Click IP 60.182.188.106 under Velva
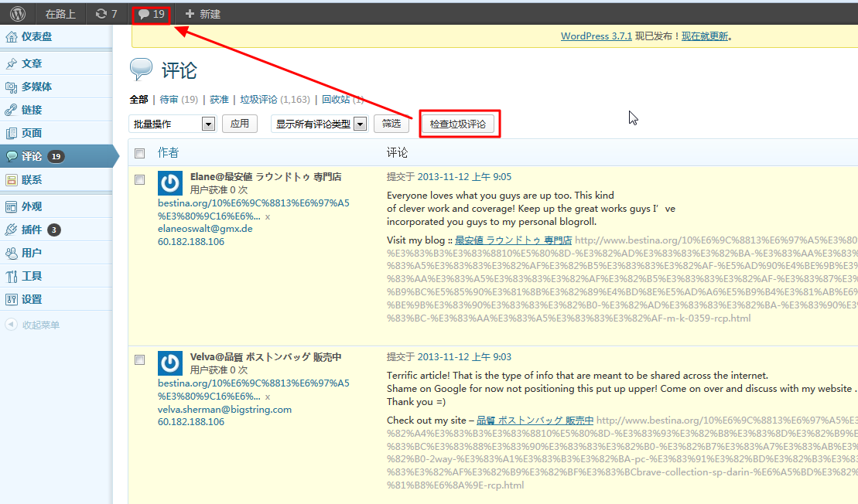 click(191, 422)
